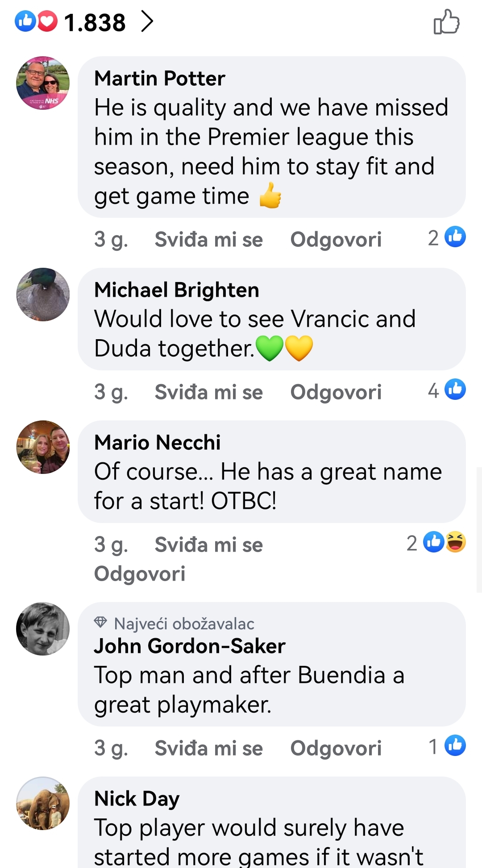
Task: Click Odgovori under Michael Brighten's comment
Action: click(x=336, y=392)
